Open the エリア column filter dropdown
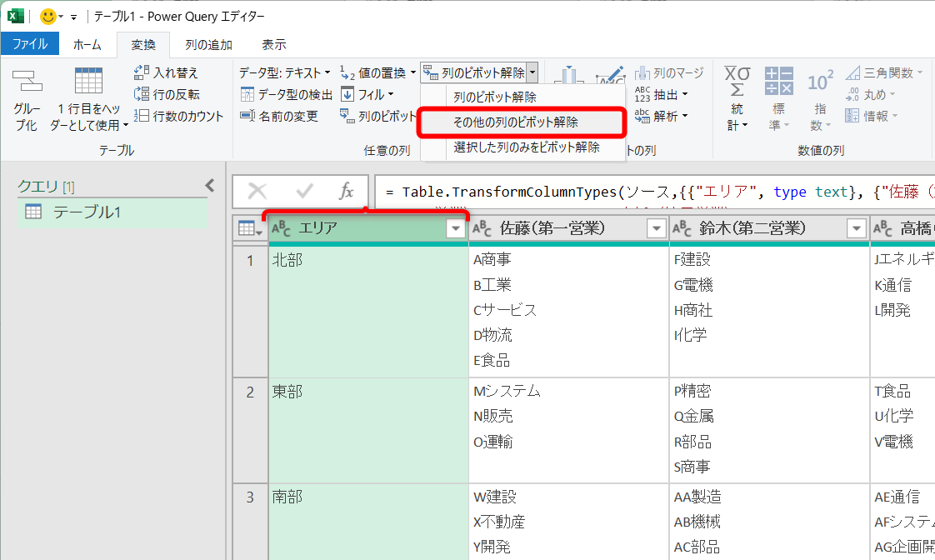This screenshot has height=560, width=935. 455,227
